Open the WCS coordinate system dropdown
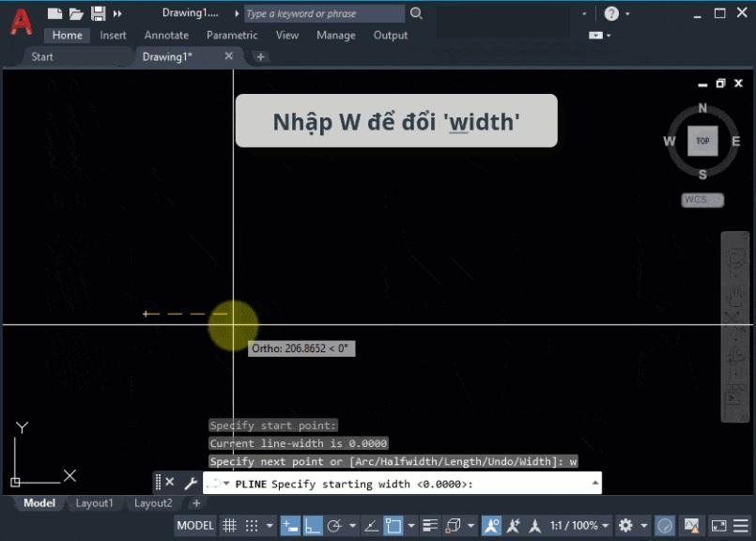The height and width of the screenshot is (541, 756). (x=702, y=200)
